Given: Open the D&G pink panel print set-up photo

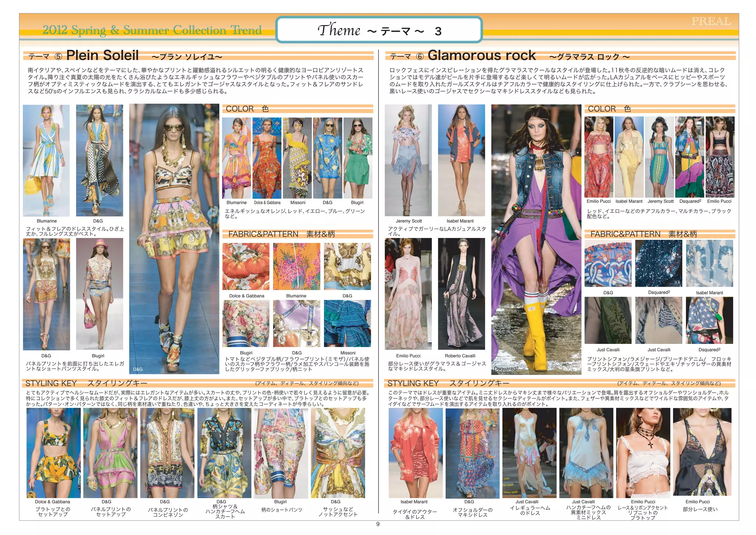Looking at the screenshot, I should tap(110, 453).
